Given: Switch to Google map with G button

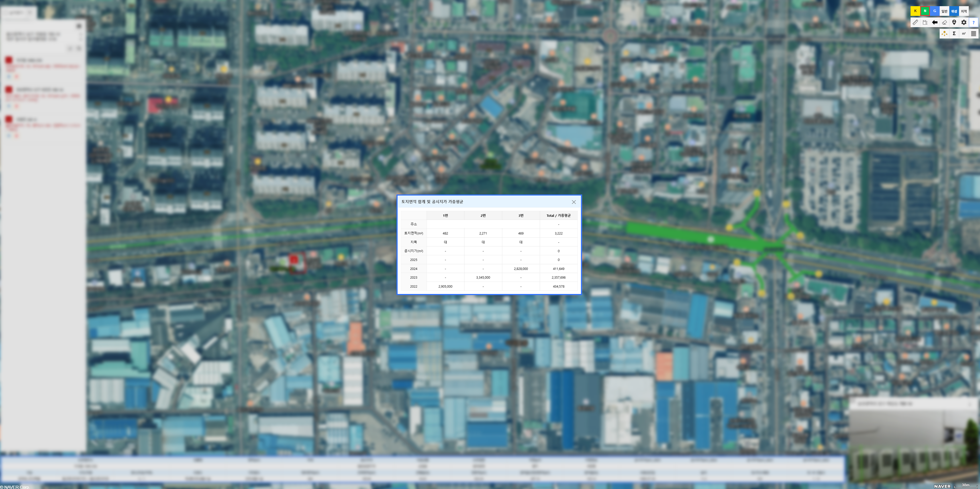Looking at the screenshot, I should [x=935, y=11].
